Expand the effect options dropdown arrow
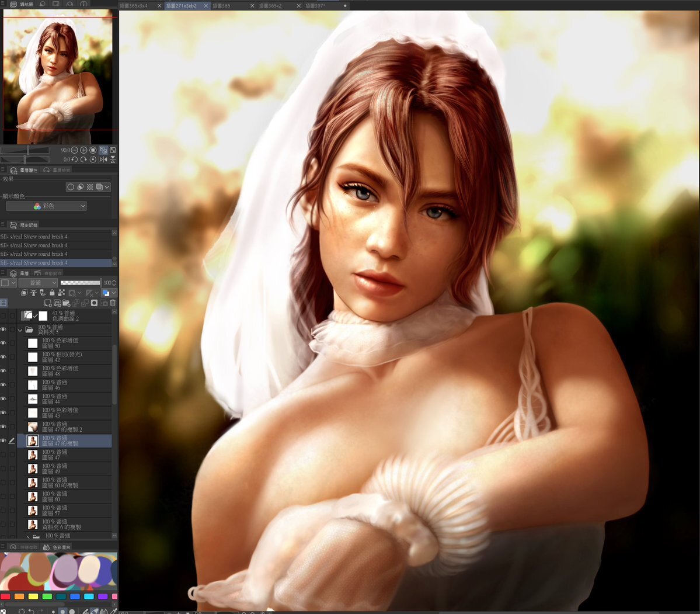The height and width of the screenshot is (614, 700). point(107,188)
